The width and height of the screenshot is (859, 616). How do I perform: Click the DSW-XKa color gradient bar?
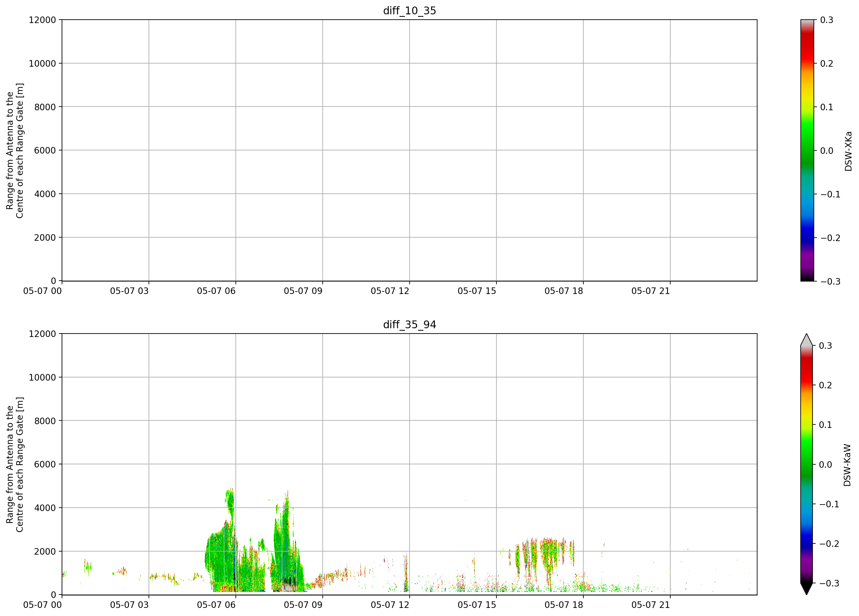click(807, 150)
